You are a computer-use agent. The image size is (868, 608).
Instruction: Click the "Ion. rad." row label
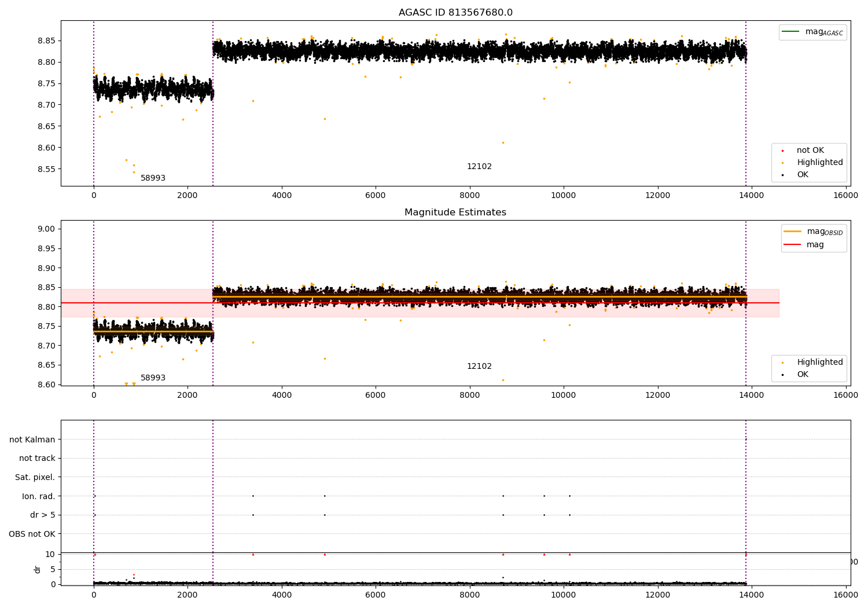pyautogui.click(x=39, y=496)
